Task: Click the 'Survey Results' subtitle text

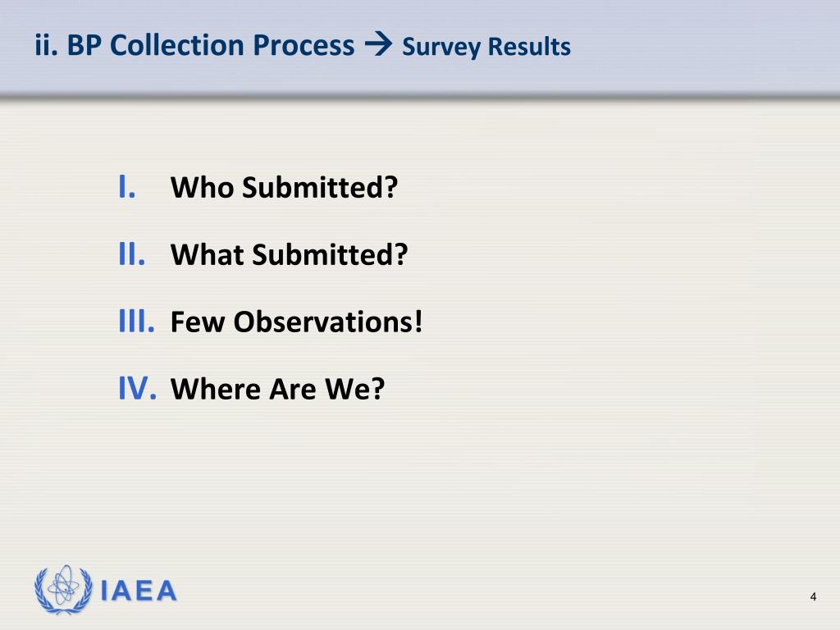Action: tap(486, 47)
